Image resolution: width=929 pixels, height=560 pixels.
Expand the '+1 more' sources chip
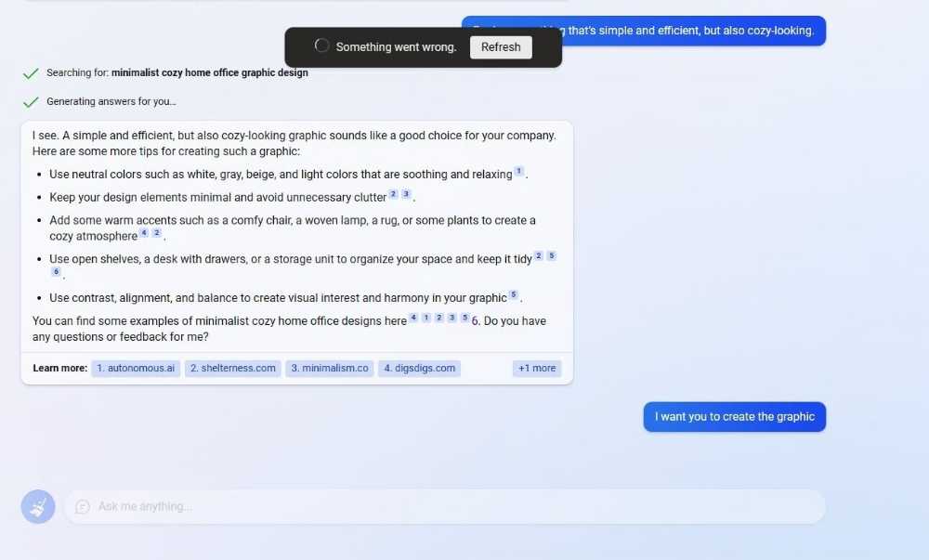point(537,369)
